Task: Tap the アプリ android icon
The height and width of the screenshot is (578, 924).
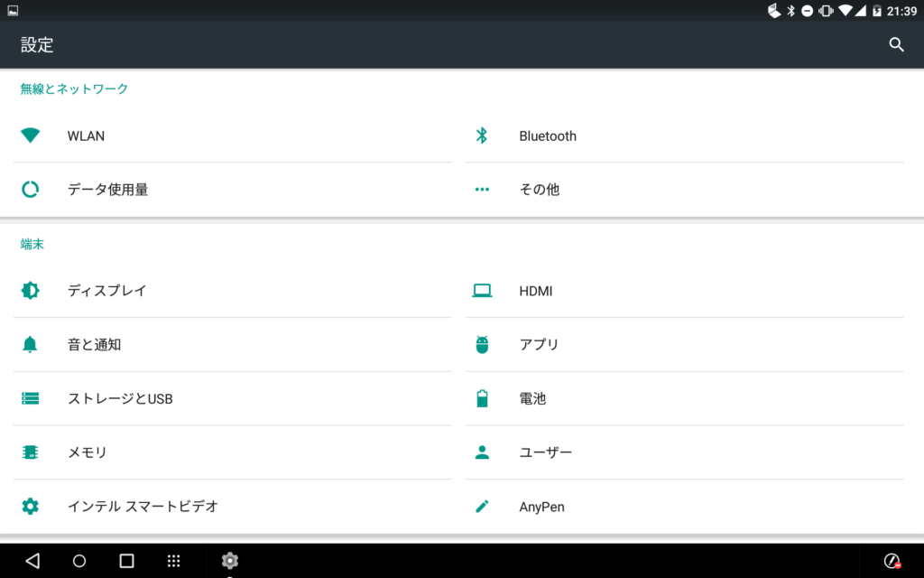Action: [482, 344]
